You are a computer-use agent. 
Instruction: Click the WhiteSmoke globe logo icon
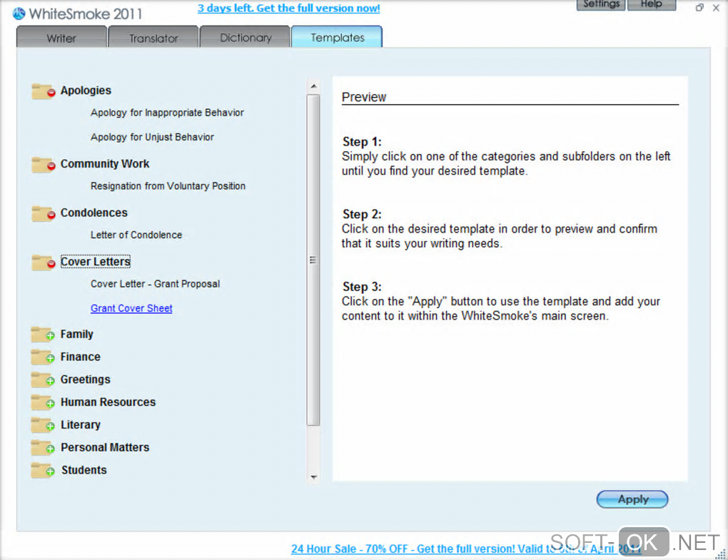[19, 14]
